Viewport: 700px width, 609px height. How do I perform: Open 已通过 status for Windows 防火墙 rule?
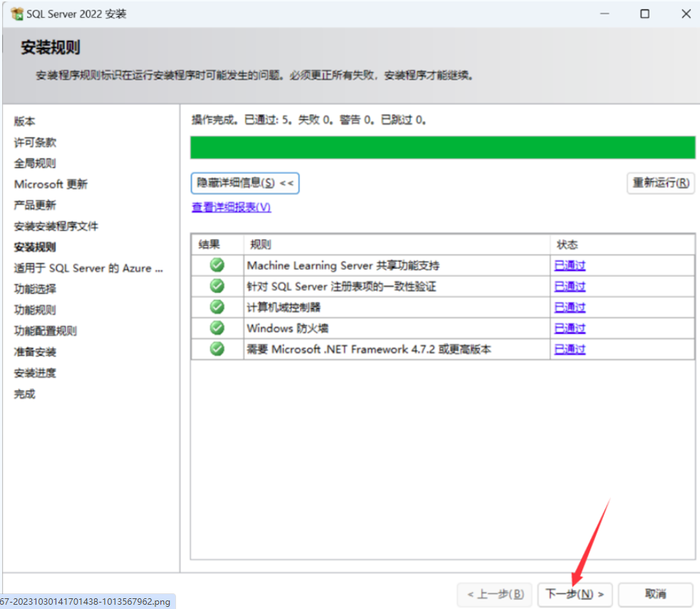tap(570, 328)
